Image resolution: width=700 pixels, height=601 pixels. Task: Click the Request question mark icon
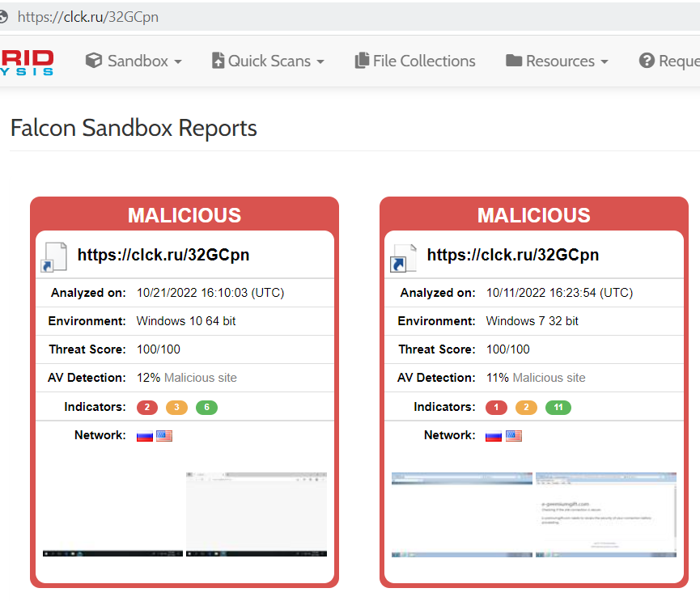[x=647, y=60]
